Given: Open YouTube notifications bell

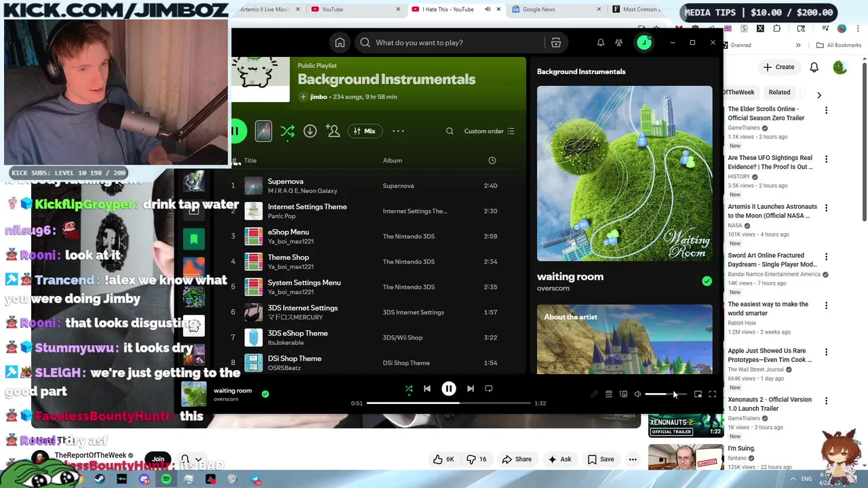Looking at the screenshot, I should pyautogui.click(x=814, y=67).
